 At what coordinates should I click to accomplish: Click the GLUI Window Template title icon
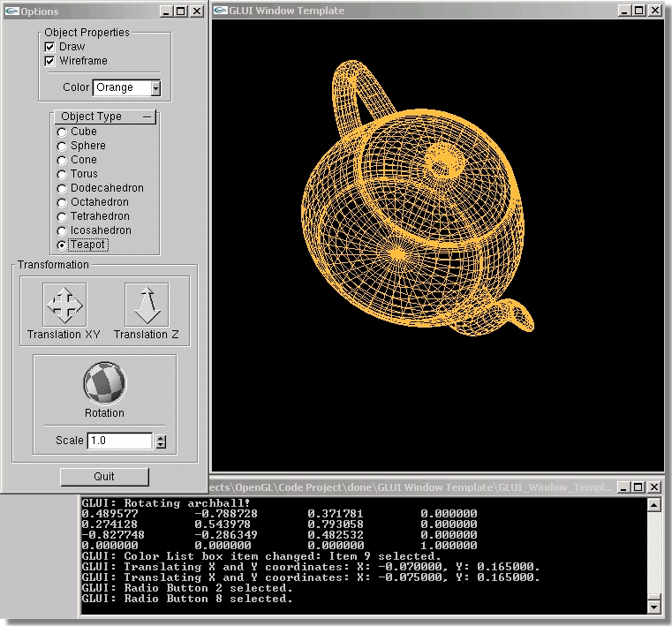[219, 11]
